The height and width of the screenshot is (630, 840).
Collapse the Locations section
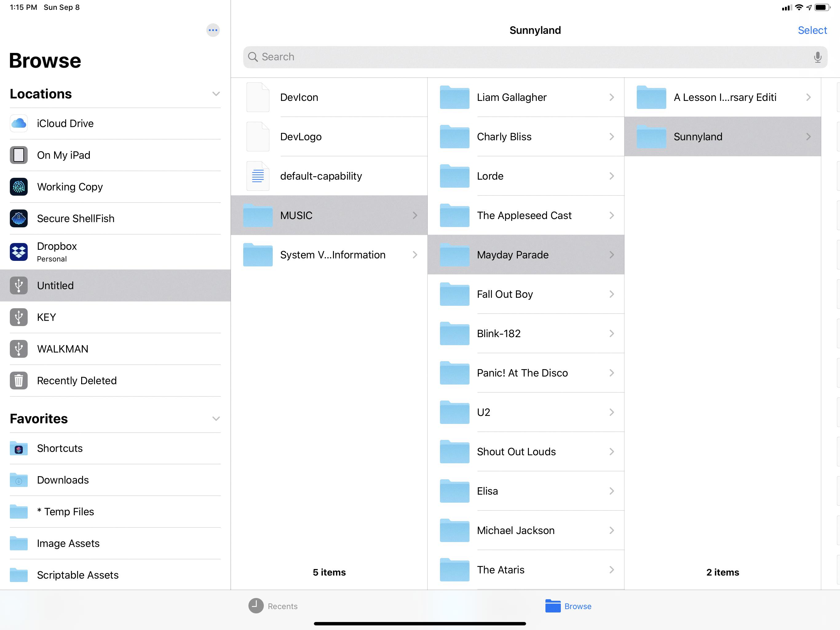pyautogui.click(x=216, y=94)
